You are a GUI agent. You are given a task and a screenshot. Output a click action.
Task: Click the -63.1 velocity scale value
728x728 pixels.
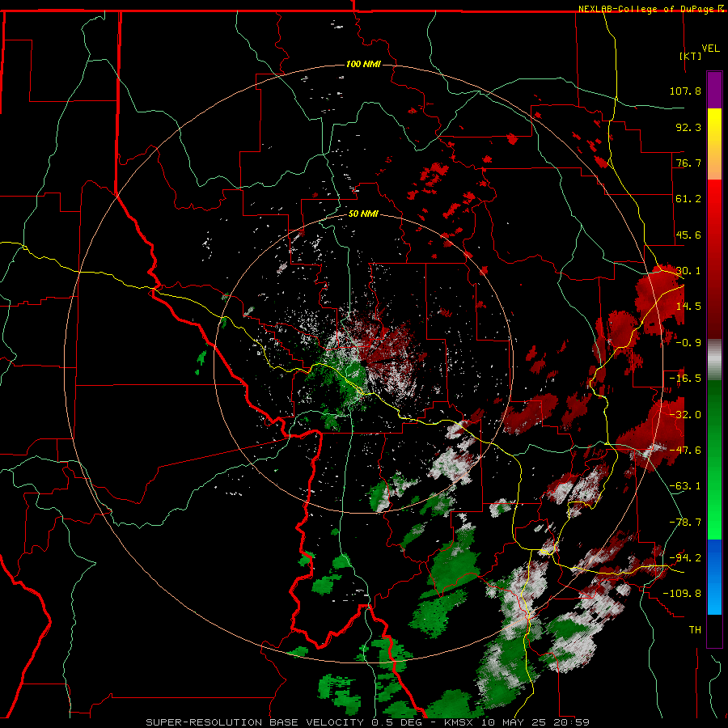(x=685, y=486)
